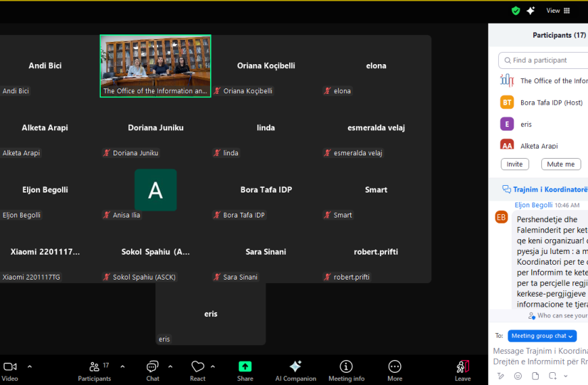The image size is (588, 385).
Task: Click the red Leave meeting icon
Action: [x=462, y=367]
